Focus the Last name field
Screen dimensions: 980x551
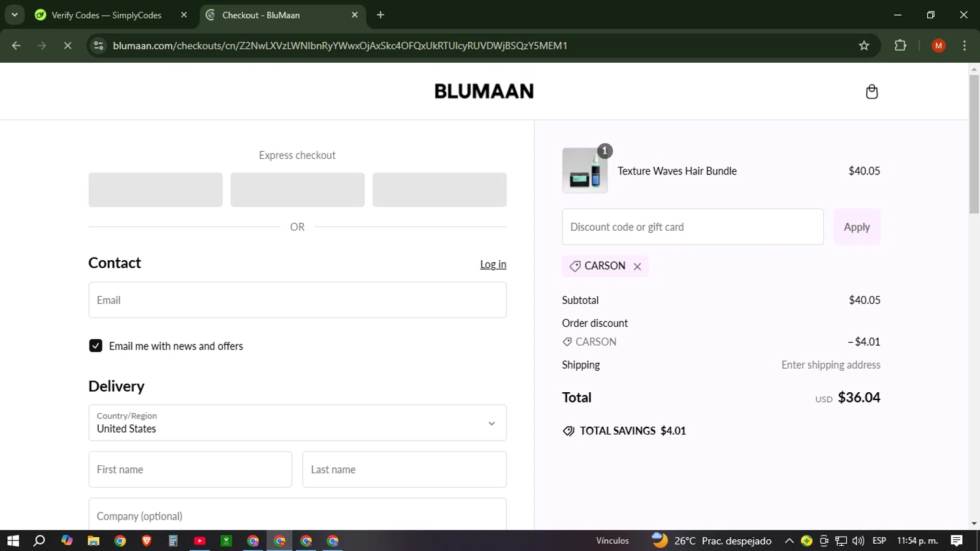pyautogui.click(x=404, y=469)
